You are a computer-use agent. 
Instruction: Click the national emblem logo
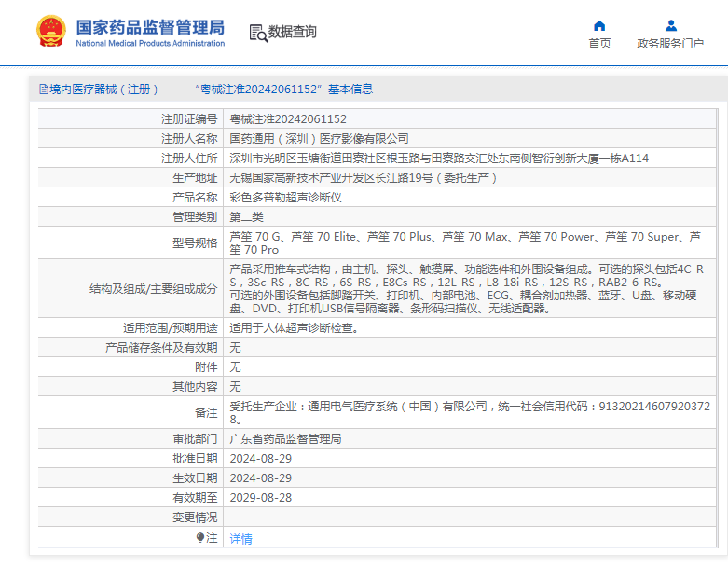pos(48,32)
